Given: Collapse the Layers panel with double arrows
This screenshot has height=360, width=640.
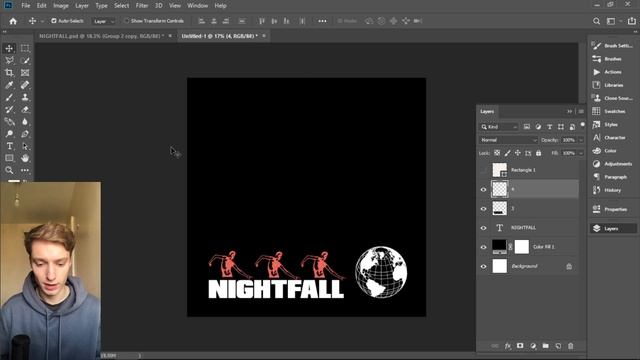Looking at the screenshot, I should [x=569, y=111].
